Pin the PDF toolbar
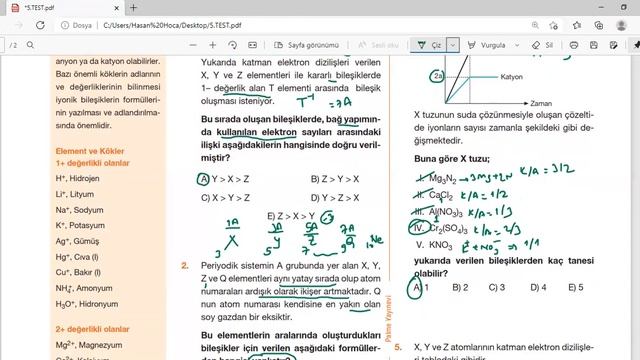 636,45
